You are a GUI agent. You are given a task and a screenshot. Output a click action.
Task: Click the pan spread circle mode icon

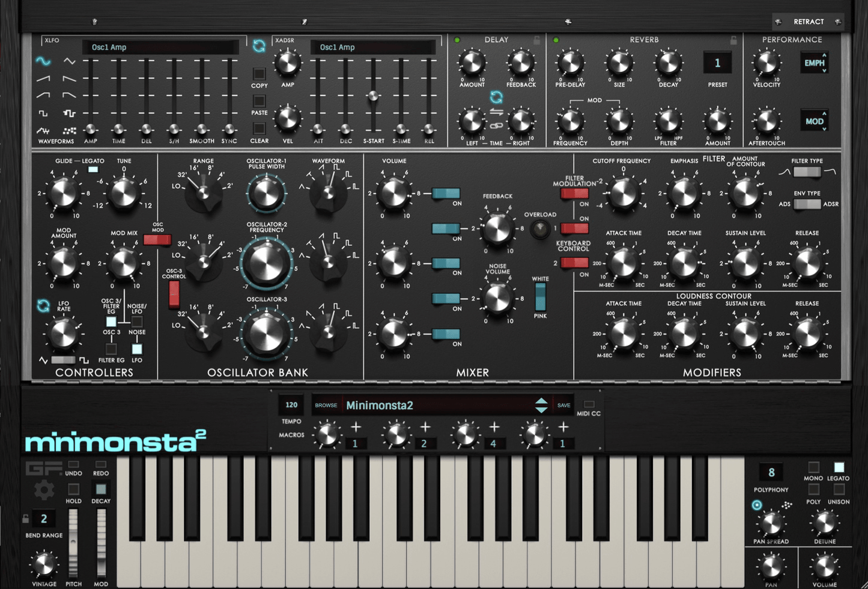click(757, 505)
